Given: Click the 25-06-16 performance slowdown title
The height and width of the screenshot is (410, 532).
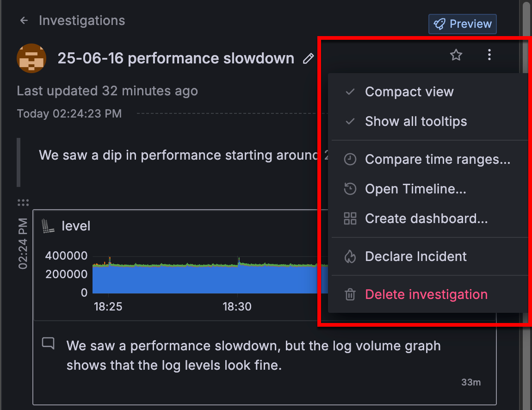Looking at the screenshot, I should (x=176, y=59).
